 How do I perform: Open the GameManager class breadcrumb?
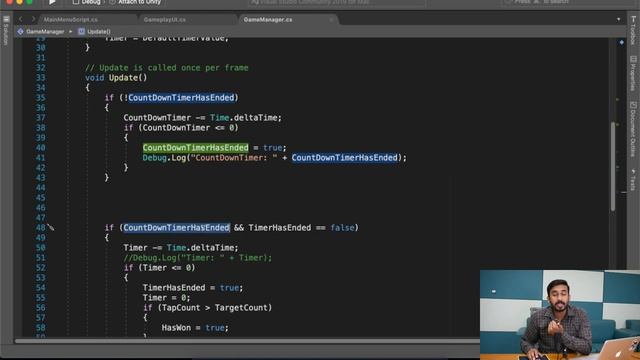click(x=41, y=31)
